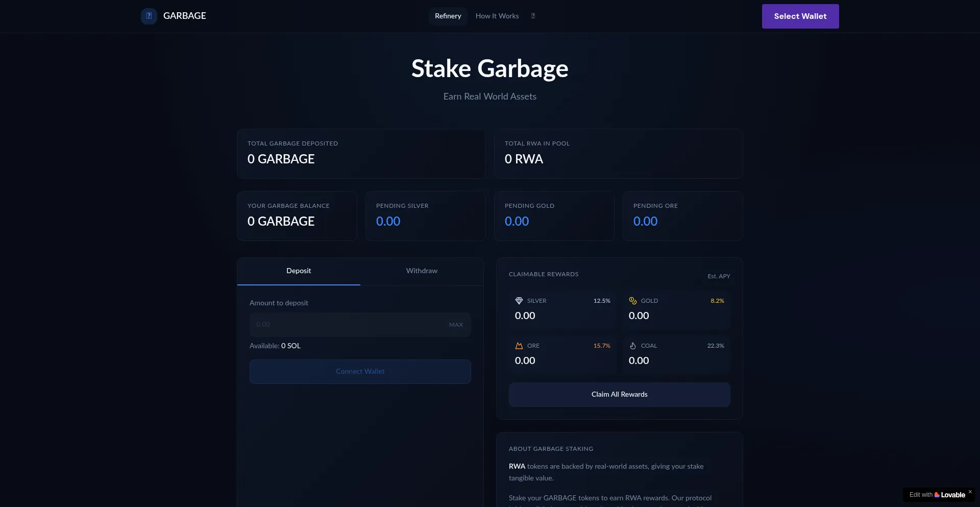Viewport: 980px width, 507px height.
Task: Open the How It Works page
Action: point(497,16)
